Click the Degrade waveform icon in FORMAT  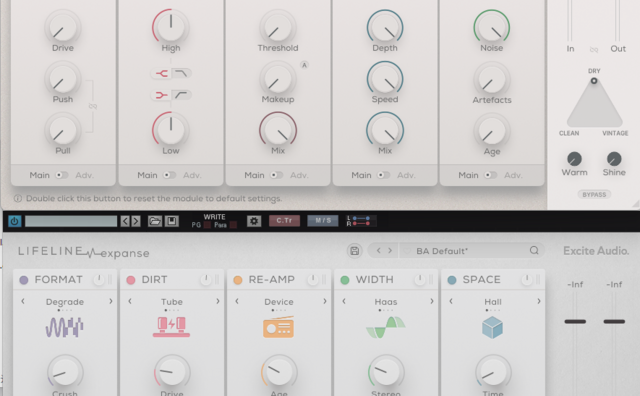pos(64,327)
